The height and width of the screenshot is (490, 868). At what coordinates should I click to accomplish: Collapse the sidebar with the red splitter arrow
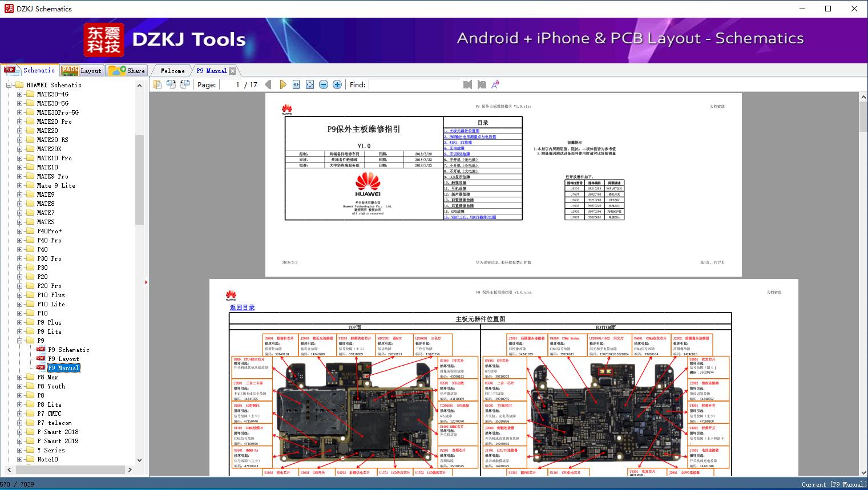click(x=146, y=282)
